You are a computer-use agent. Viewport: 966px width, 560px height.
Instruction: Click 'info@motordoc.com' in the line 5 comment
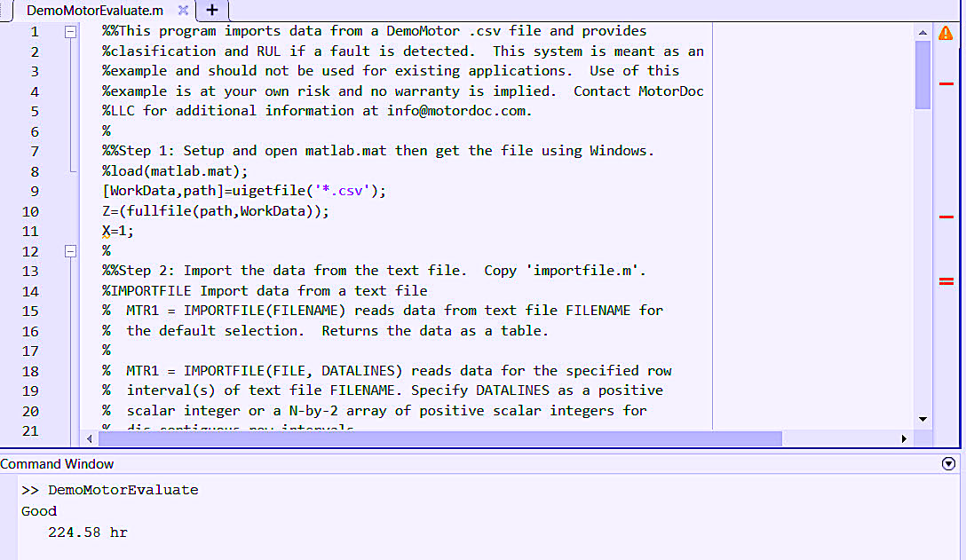[455, 111]
